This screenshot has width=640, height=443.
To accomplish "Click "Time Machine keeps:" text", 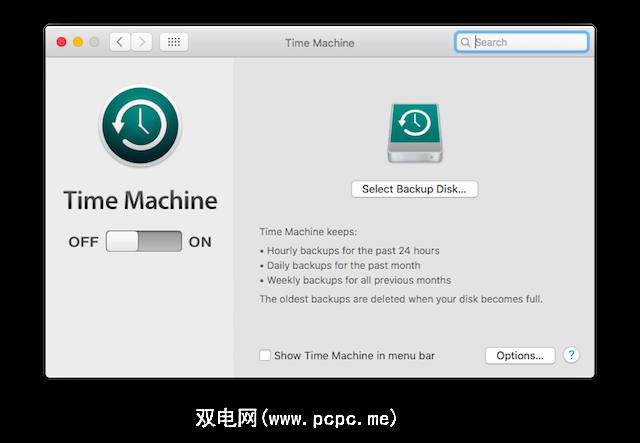I will [308, 232].
